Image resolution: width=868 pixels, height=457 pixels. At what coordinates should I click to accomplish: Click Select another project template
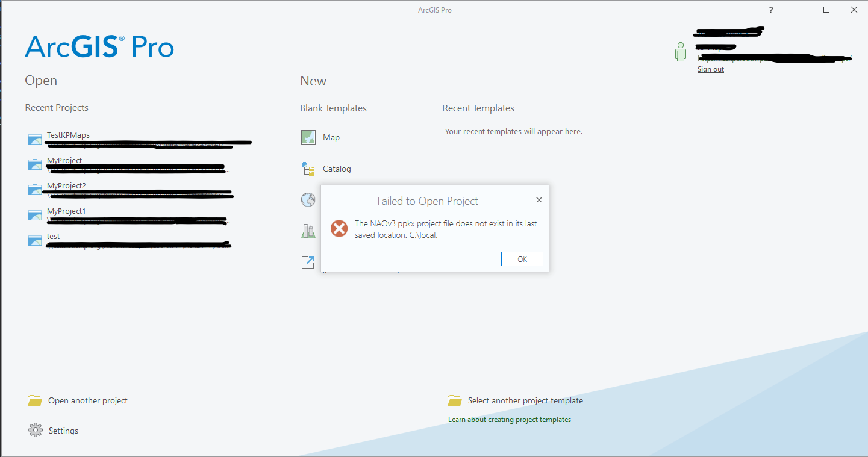[515, 400]
